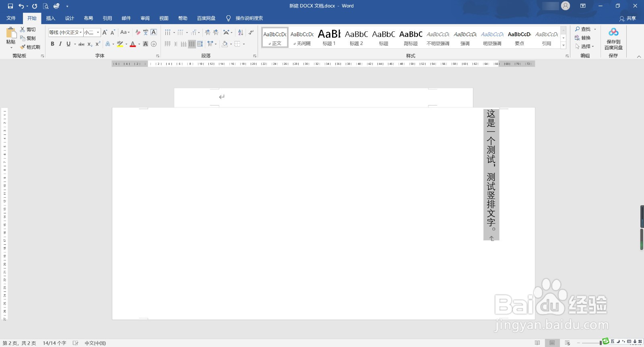Undo the last action
644x347 pixels.
click(x=21, y=6)
